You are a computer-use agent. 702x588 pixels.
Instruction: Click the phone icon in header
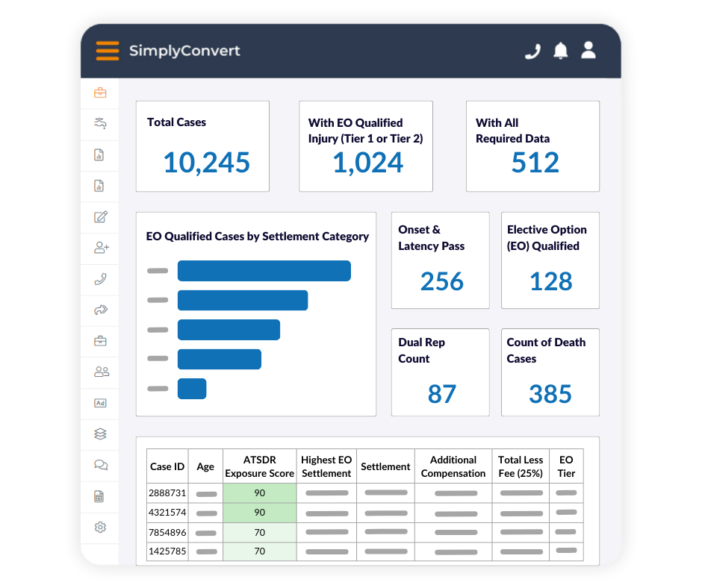point(532,51)
